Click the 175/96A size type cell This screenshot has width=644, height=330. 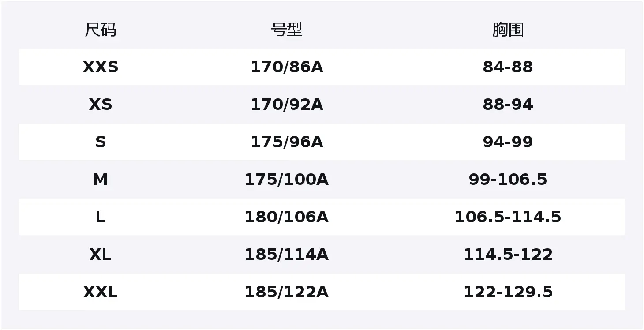point(287,142)
